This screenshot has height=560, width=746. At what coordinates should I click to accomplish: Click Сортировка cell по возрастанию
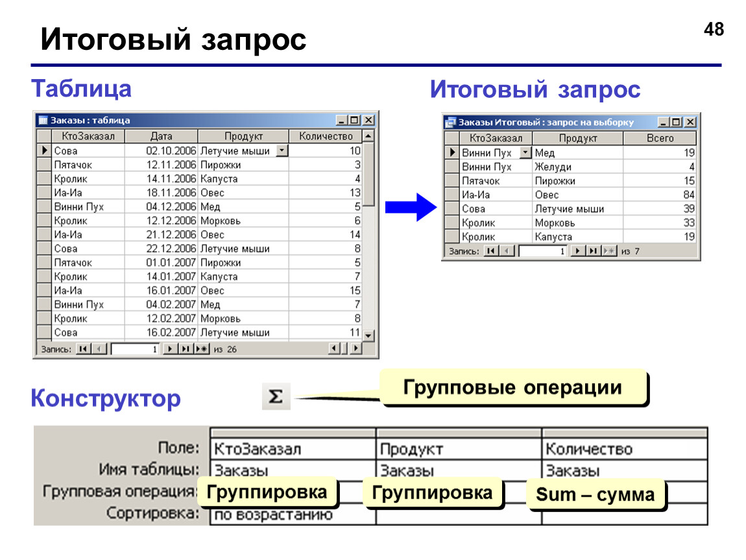tap(293, 515)
